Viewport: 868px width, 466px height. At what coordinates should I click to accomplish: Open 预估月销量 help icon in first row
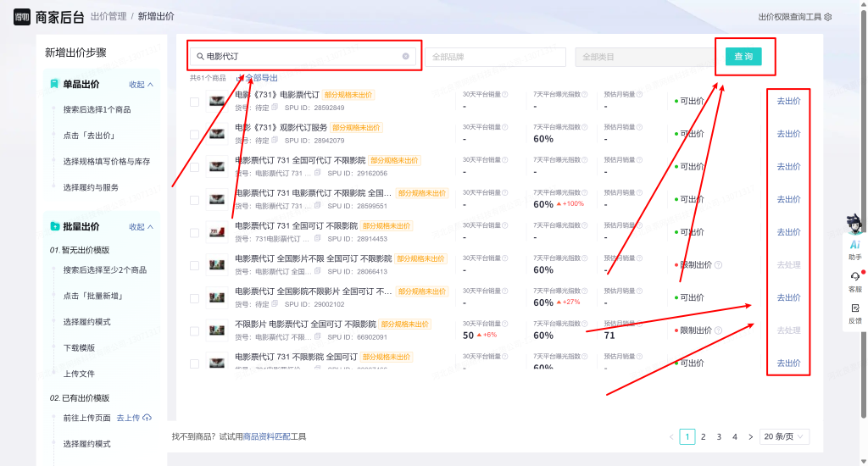[x=639, y=95]
